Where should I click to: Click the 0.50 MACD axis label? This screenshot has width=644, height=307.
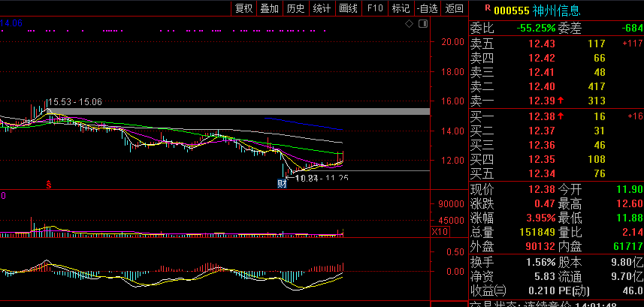455,252
